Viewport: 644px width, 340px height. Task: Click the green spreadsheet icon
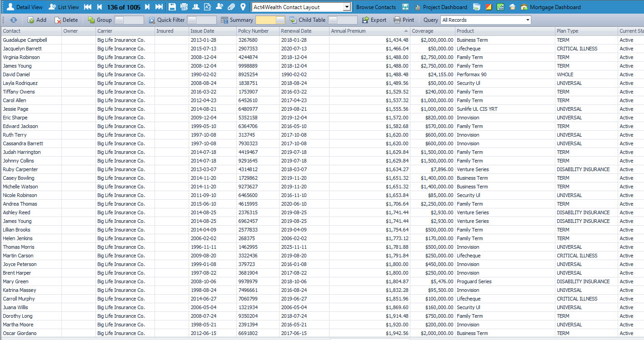click(500, 7)
